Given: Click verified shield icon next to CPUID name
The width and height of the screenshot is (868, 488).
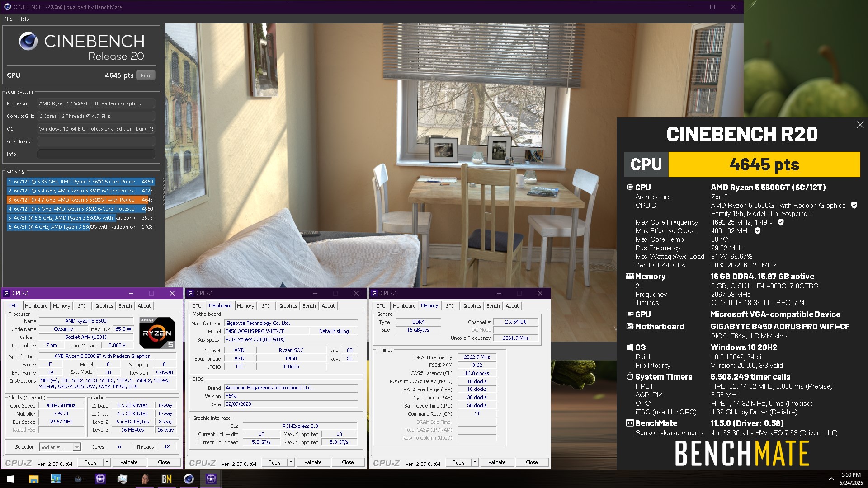Looking at the screenshot, I should (854, 205).
